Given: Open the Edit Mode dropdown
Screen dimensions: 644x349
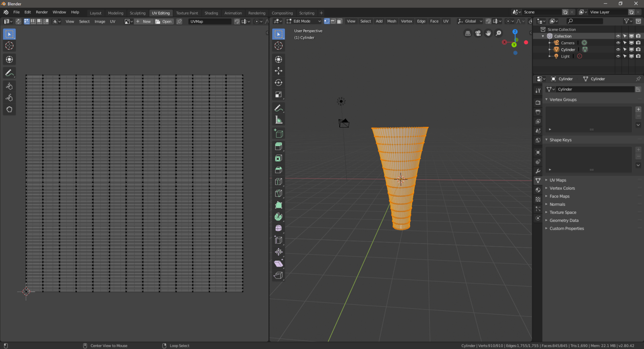Looking at the screenshot, I should (x=304, y=21).
